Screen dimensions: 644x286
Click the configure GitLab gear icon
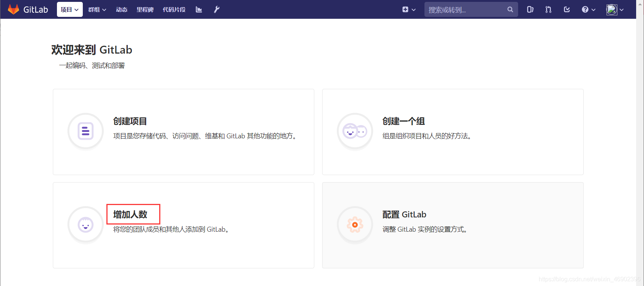point(355,225)
